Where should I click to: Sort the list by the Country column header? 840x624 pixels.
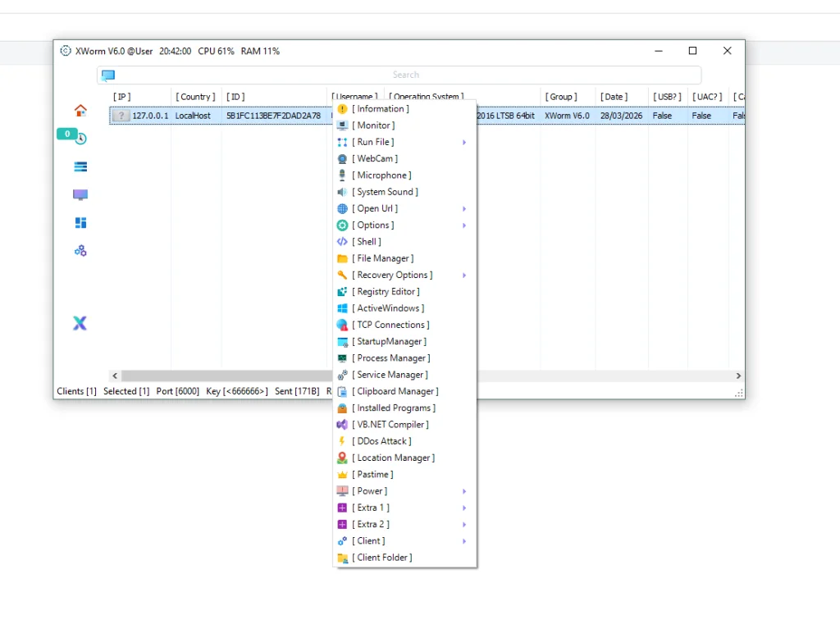pos(195,97)
